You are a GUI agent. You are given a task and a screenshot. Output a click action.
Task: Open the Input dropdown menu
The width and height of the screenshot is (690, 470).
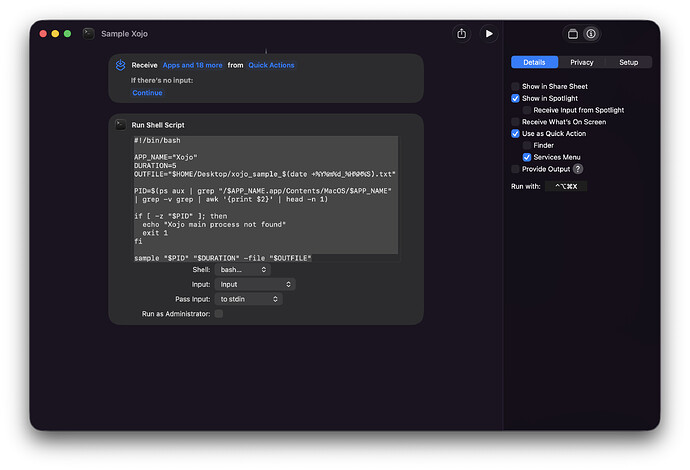coord(255,284)
